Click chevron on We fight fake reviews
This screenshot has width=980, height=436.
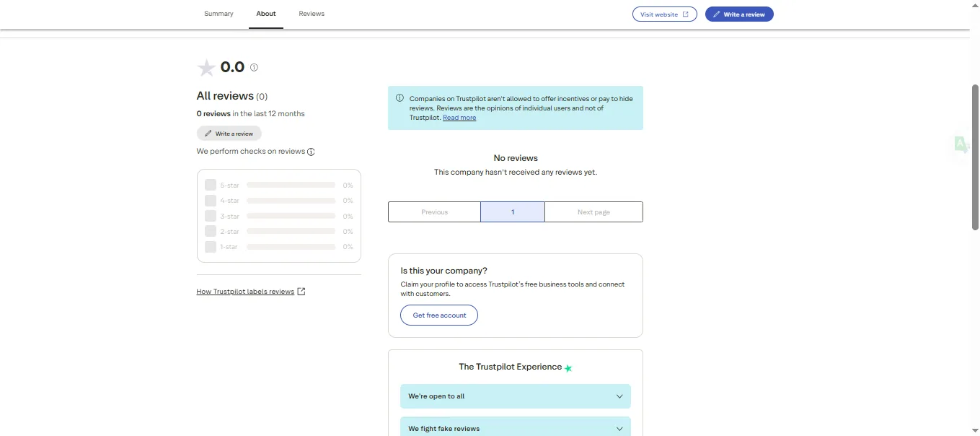pos(619,429)
